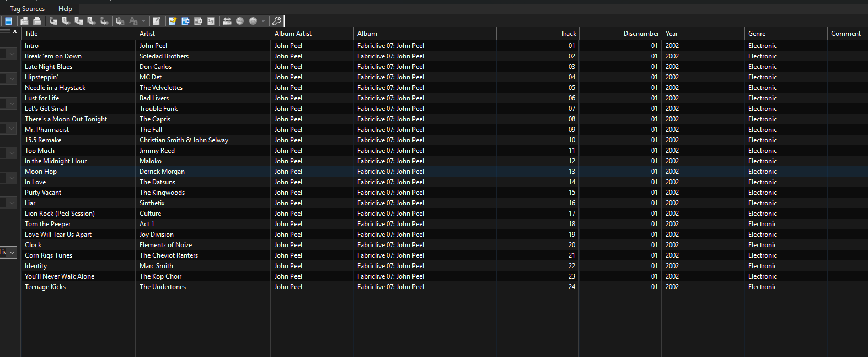Sort by the Title column header
The image size is (868, 357).
pos(78,34)
